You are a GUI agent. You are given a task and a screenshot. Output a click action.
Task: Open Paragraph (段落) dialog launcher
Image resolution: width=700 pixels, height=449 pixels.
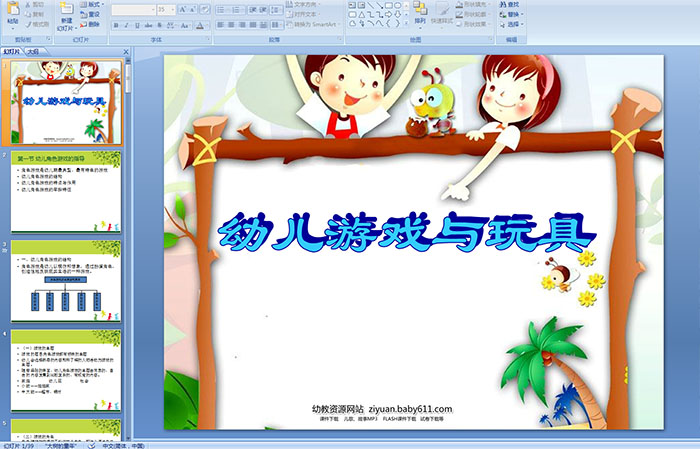click(340, 39)
